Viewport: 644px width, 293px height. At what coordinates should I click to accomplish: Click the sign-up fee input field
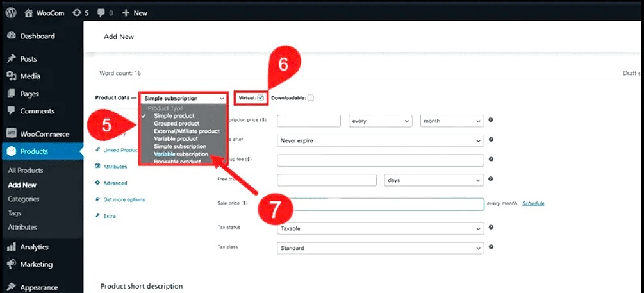381,160
